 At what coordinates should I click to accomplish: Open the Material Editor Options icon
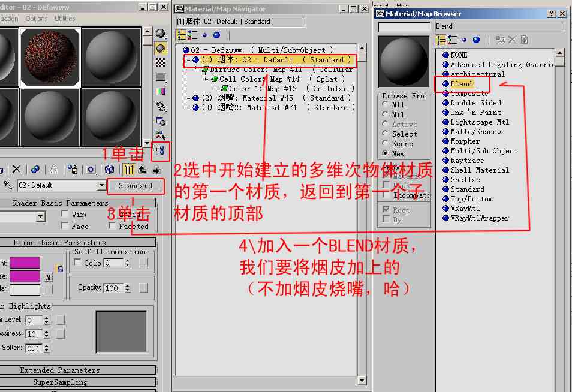[x=161, y=121]
